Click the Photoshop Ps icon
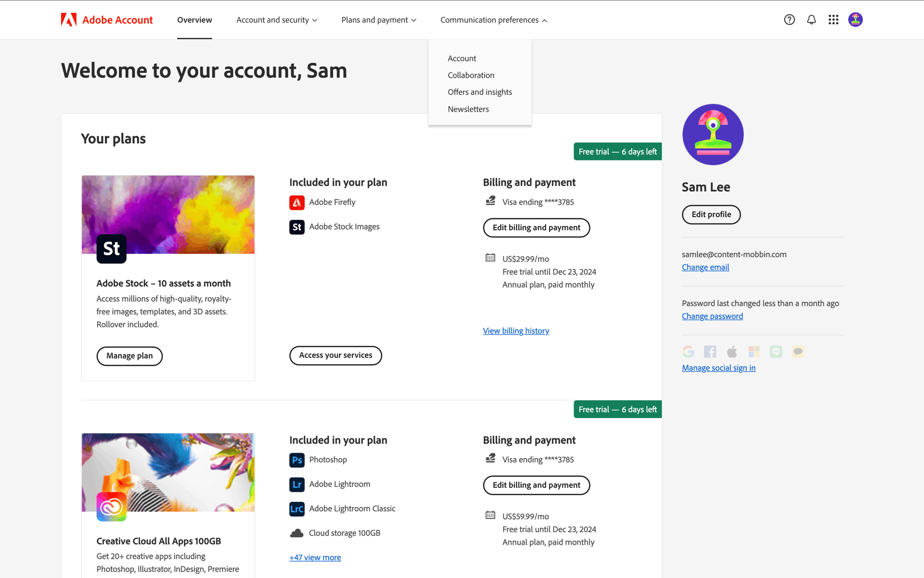Screen dimensions: 924x578 pyautogui.click(x=297, y=460)
